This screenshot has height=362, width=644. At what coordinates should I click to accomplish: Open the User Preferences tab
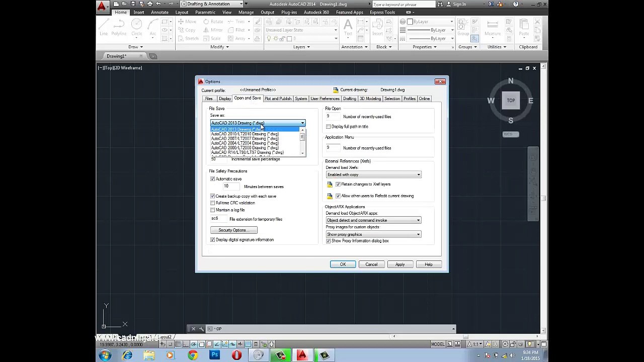325,99
